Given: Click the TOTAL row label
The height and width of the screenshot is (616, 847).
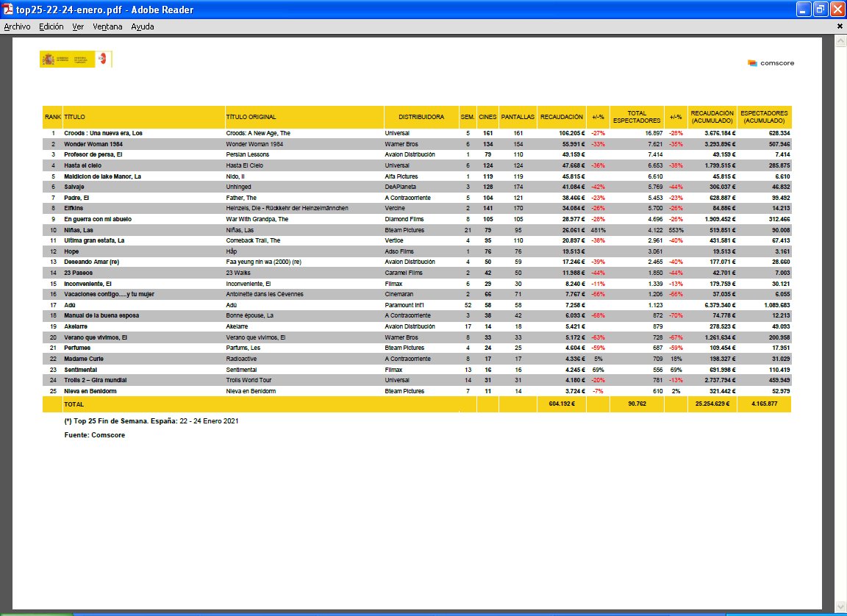Looking at the screenshot, I should click(74, 404).
